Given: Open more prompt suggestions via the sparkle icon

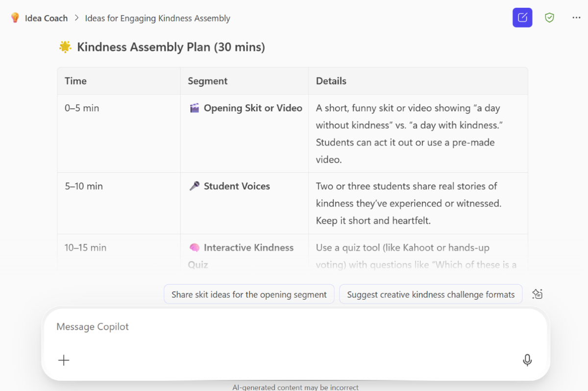Looking at the screenshot, I should click(537, 293).
